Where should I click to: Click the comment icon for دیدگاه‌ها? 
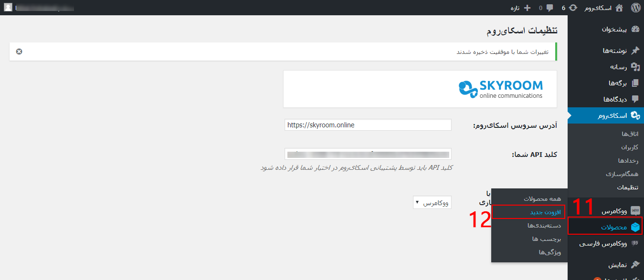click(x=635, y=99)
